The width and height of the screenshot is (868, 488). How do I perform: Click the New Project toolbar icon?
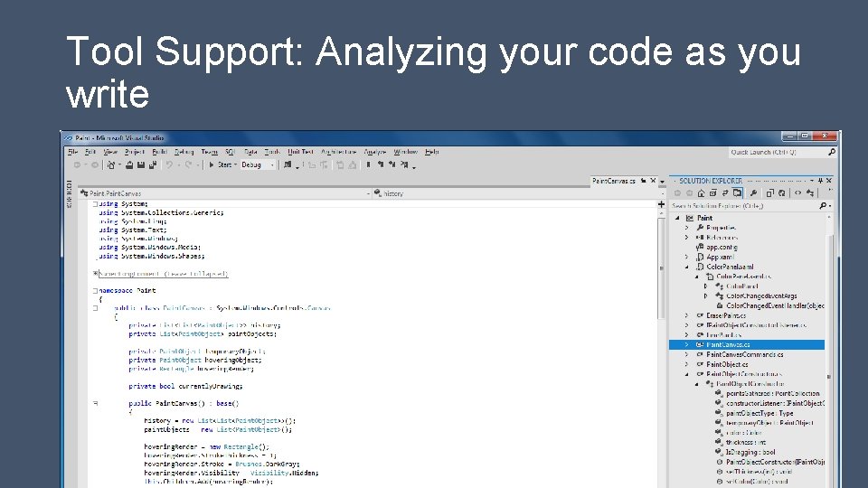[x=111, y=164]
